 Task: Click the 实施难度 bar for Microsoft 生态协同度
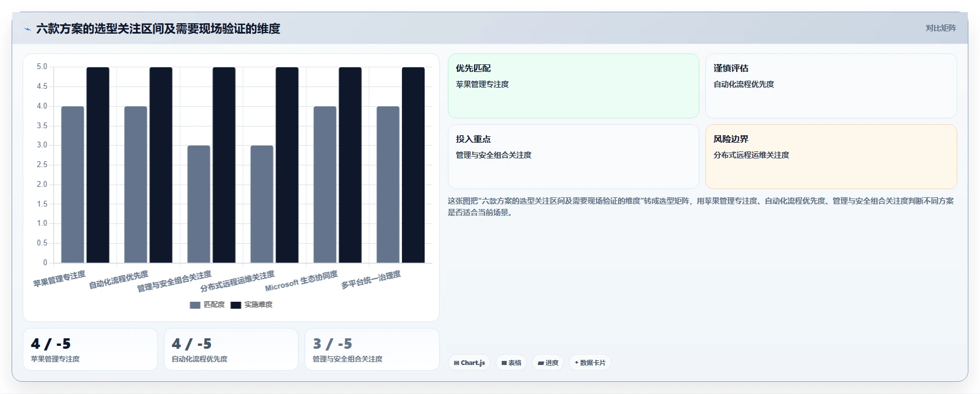pyautogui.click(x=350, y=165)
